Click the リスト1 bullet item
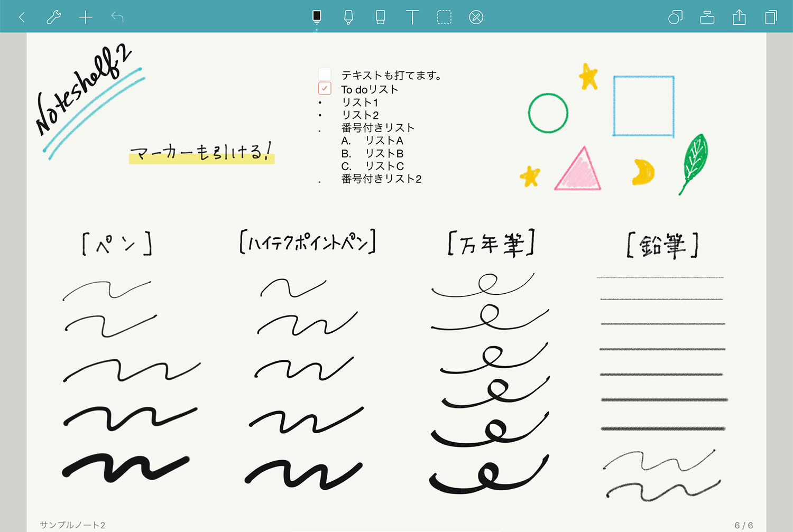The height and width of the screenshot is (532, 793). point(360,102)
